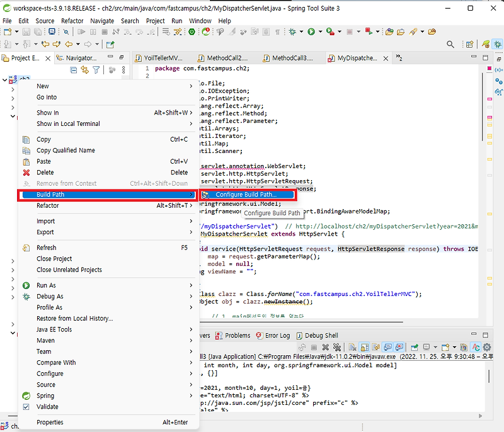504x432 pixels.
Task: Open the Window menu
Action: pos(200,20)
